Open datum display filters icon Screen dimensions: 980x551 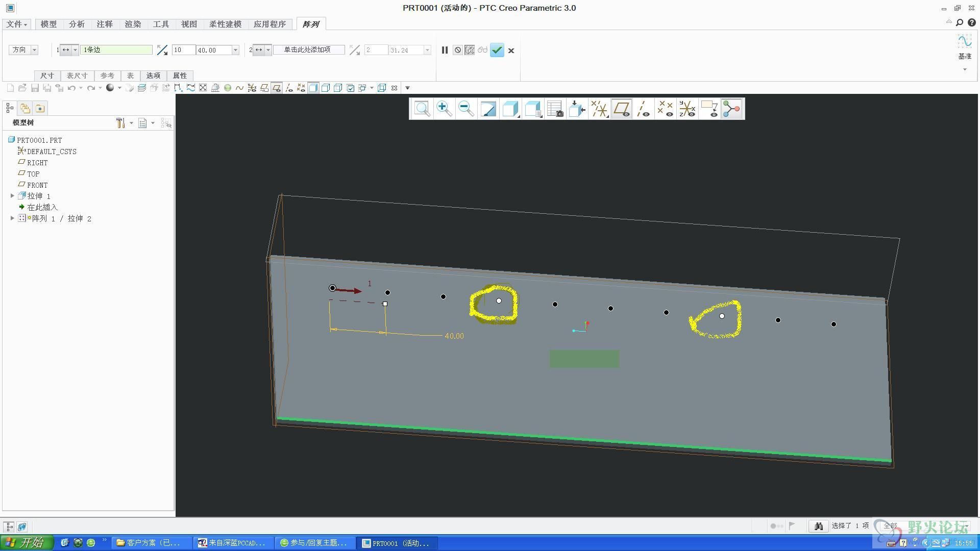coord(599,109)
